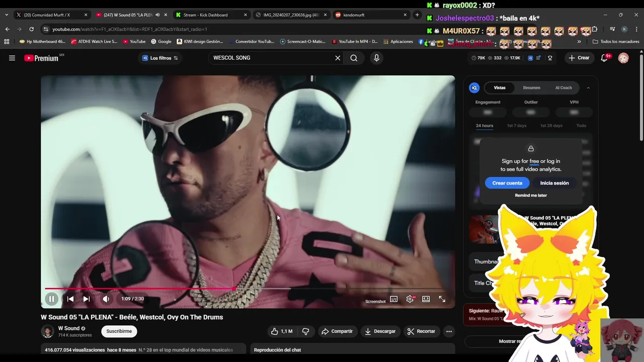This screenshot has height=362, width=644.
Task: Open the YouTube hamburger guide menu
Action: (x=12, y=58)
